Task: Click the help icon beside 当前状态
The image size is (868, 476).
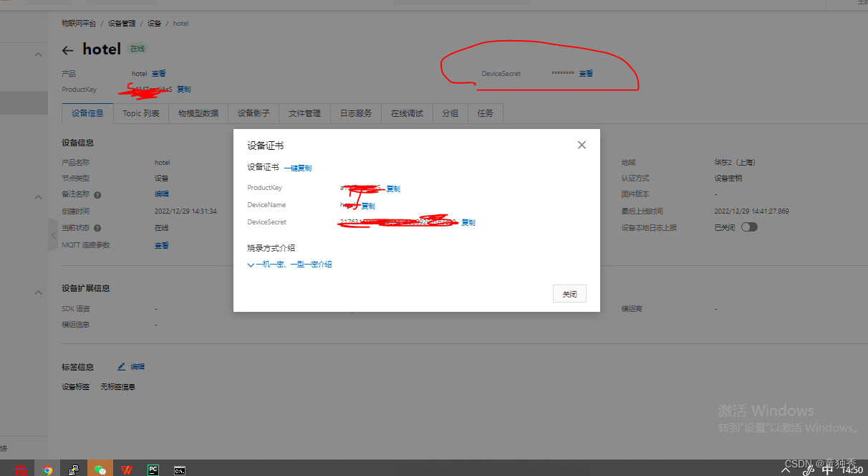Action: click(x=97, y=228)
